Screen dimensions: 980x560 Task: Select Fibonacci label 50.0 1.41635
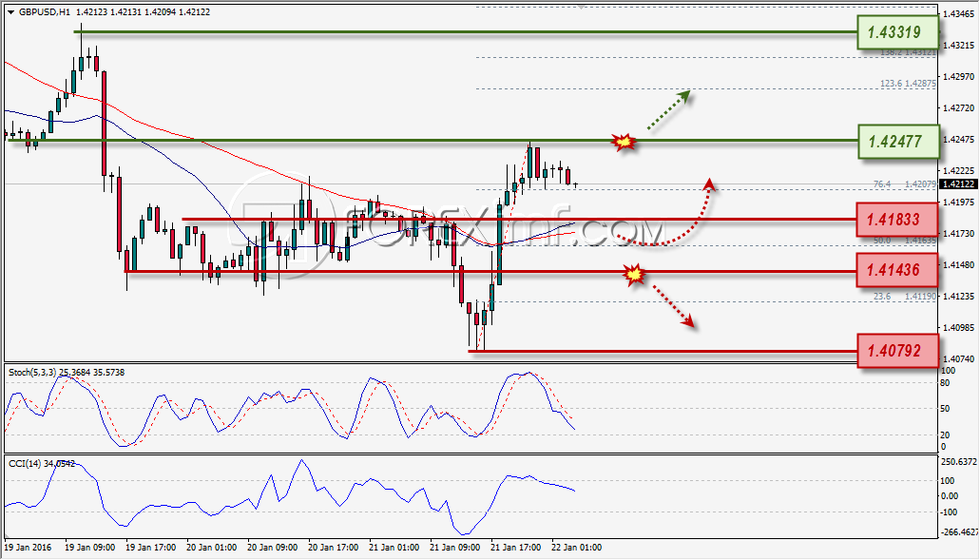click(x=905, y=240)
